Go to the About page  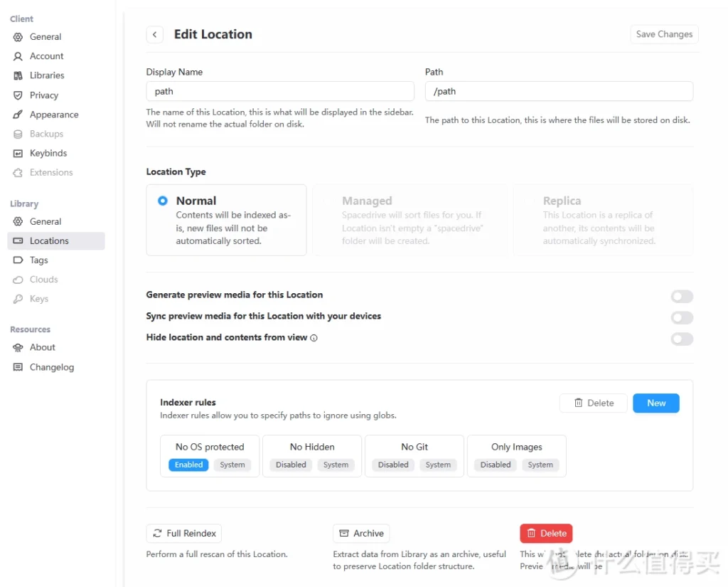(x=42, y=347)
